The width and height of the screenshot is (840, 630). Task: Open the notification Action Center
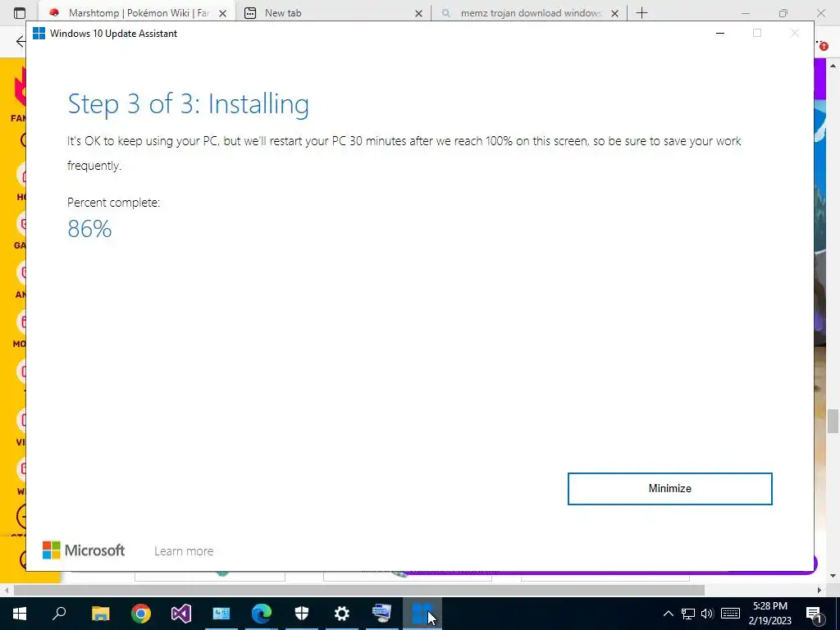tap(814, 614)
